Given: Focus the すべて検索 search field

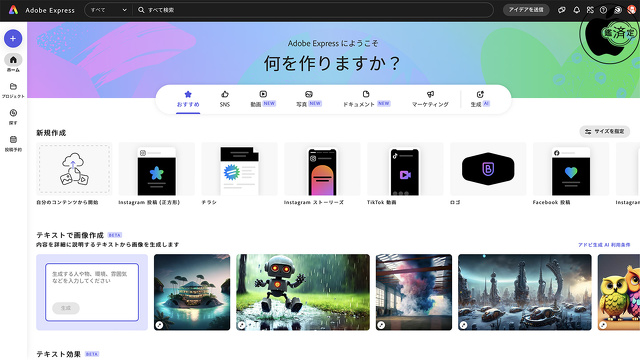Looking at the screenshot, I should [313, 10].
